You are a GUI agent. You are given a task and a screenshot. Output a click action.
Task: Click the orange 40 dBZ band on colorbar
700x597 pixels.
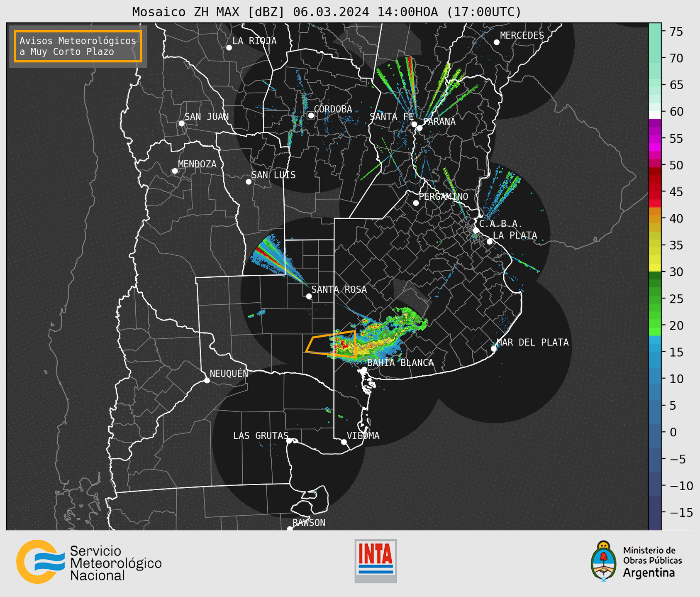[655, 219]
